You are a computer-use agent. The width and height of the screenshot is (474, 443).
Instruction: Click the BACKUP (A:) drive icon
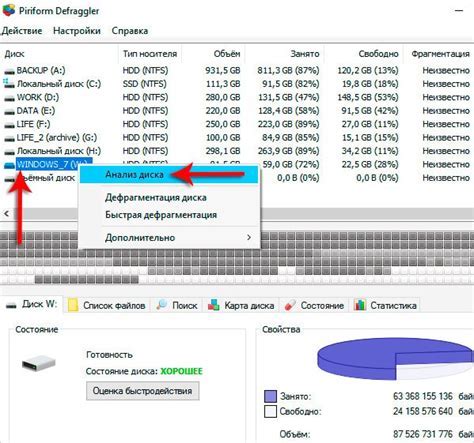pyautogui.click(x=9, y=71)
